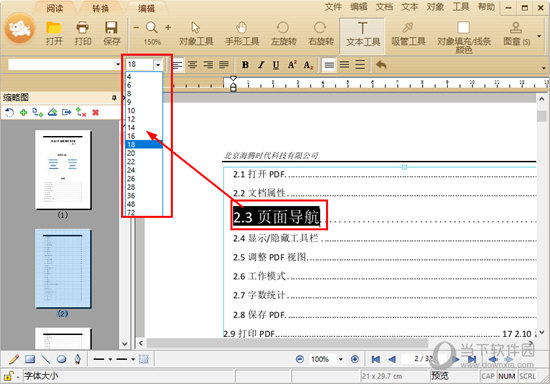Select the page 1 thumbnail
This screenshot has width=550, height=384.
[63, 170]
